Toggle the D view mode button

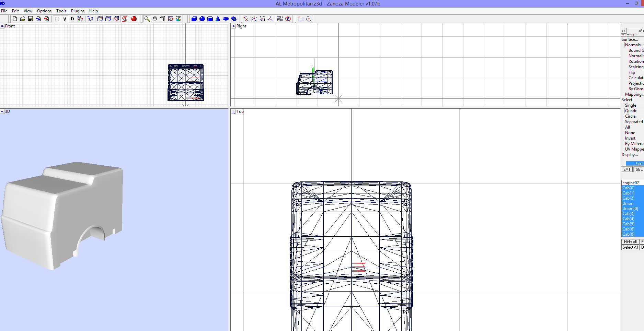pyautogui.click(x=72, y=19)
